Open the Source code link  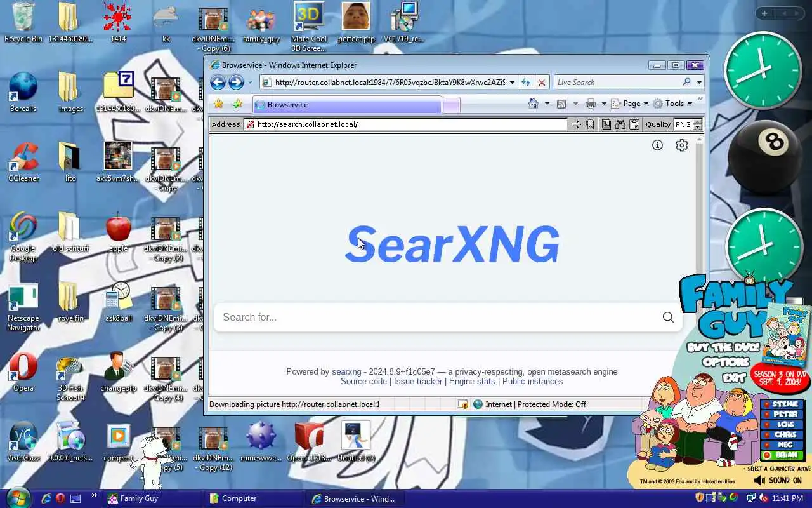pos(363,381)
